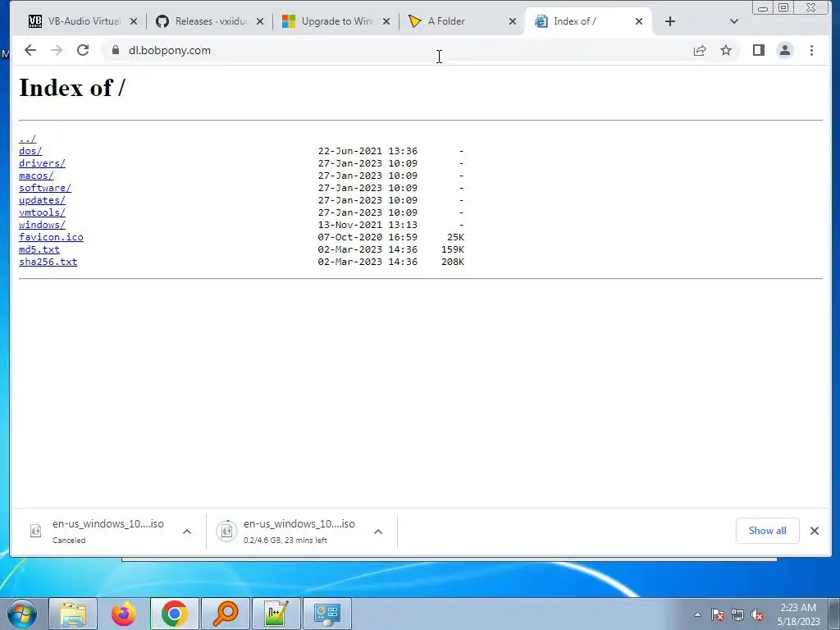Viewport: 840px width, 630px height.
Task: Close the Index of / tab
Action: click(638, 21)
